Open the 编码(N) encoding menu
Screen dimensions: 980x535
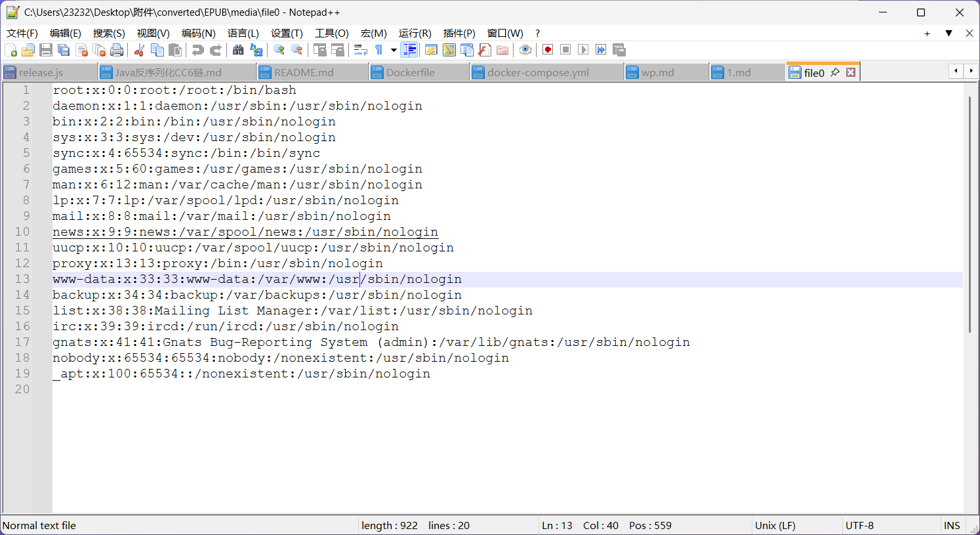coord(198,33)
